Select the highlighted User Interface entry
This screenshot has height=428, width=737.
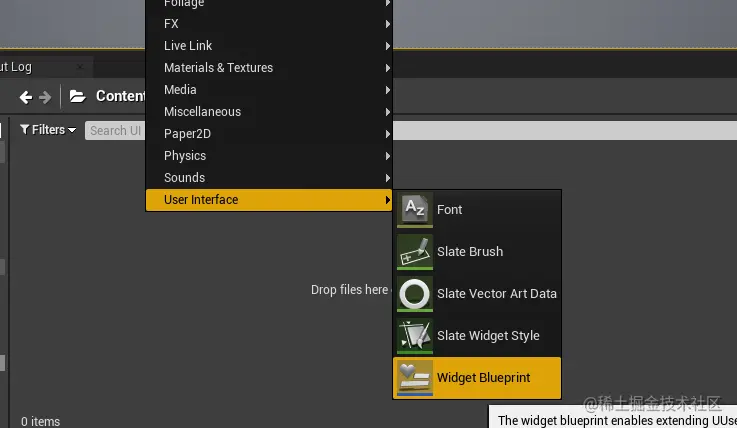tap(269, 200)
